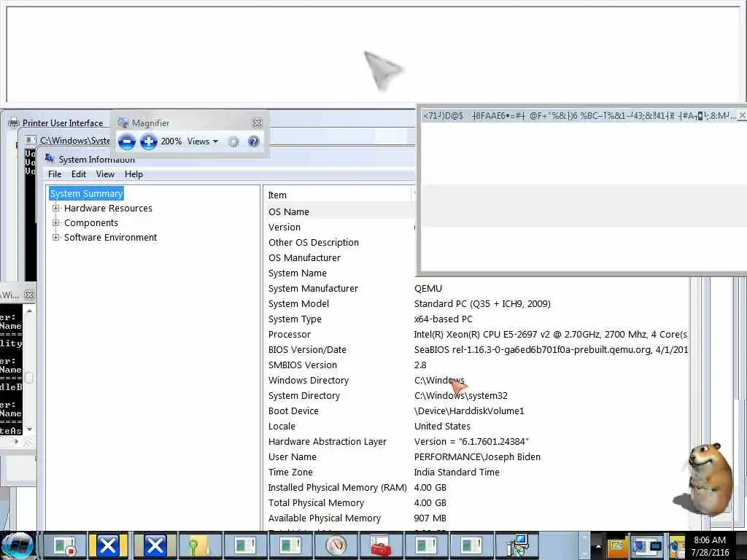Open the folder with green key taskbar icon
This screenshot has width=747, height=560.
coord(198,545)
